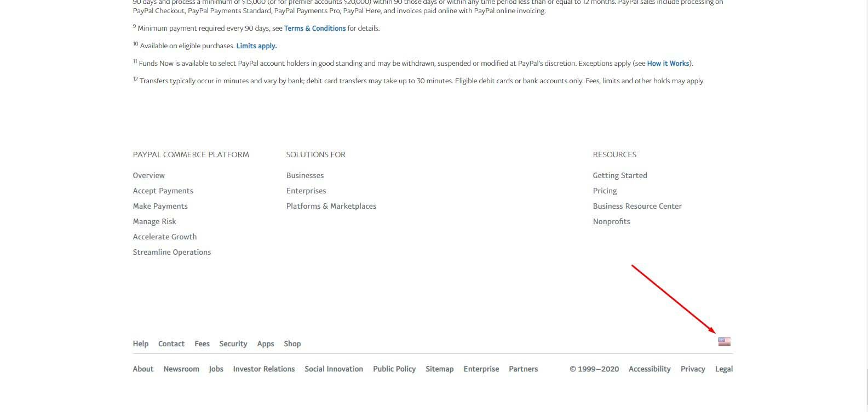Image resolution: width=868 pixels, height=412 pixels.
Task: Click the Accessibility link
Action: tap(649, 369)
